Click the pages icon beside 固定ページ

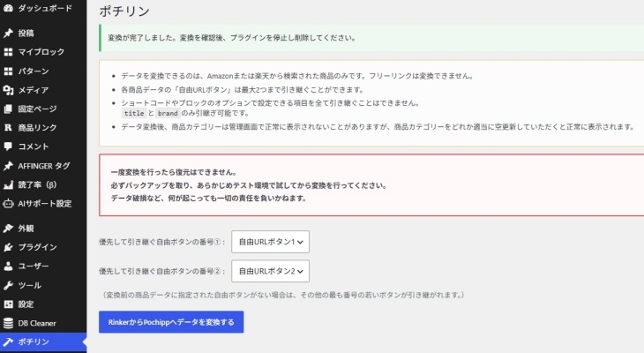point(8,109)
